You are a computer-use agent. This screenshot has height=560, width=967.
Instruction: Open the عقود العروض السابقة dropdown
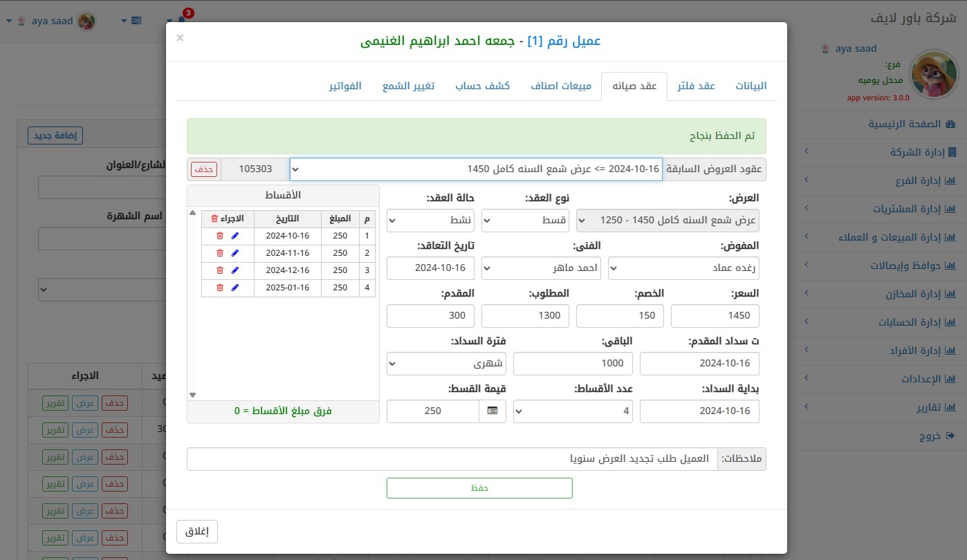click(x=476, y=169)
